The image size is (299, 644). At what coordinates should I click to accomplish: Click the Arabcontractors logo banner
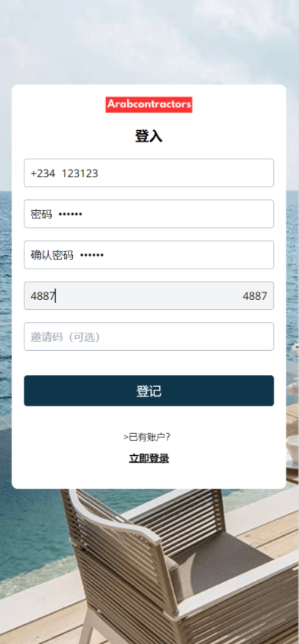pos(148,104)
